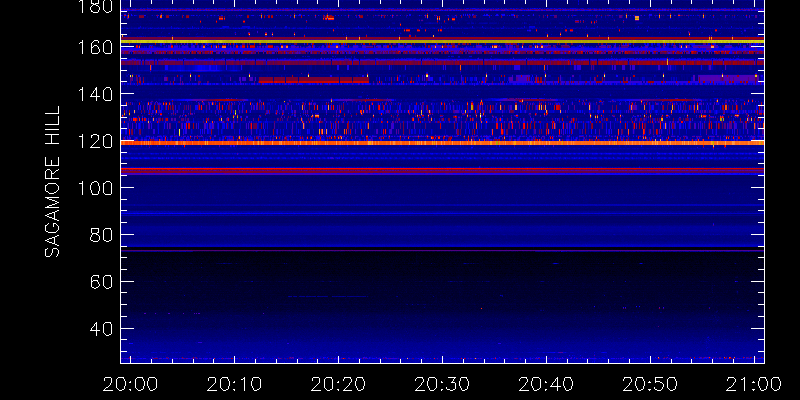Click the 40 frequency axis label
The height and width of the screenshot is (400, 800).
(102, 329)
